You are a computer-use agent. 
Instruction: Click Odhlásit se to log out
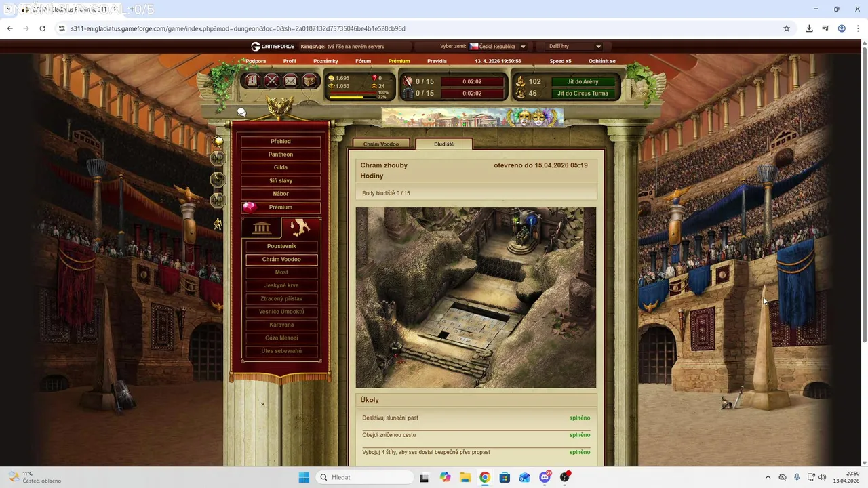click(x=602, y=61)
